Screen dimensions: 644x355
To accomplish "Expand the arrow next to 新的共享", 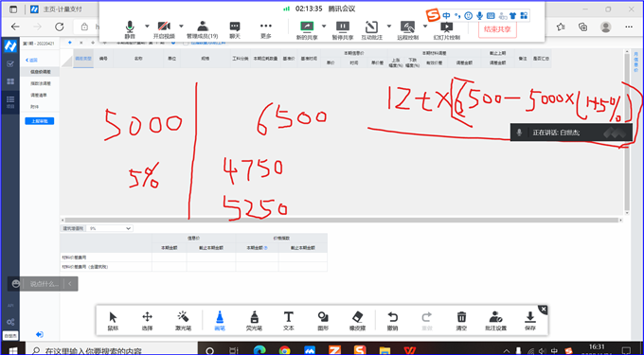I will 324,26.
